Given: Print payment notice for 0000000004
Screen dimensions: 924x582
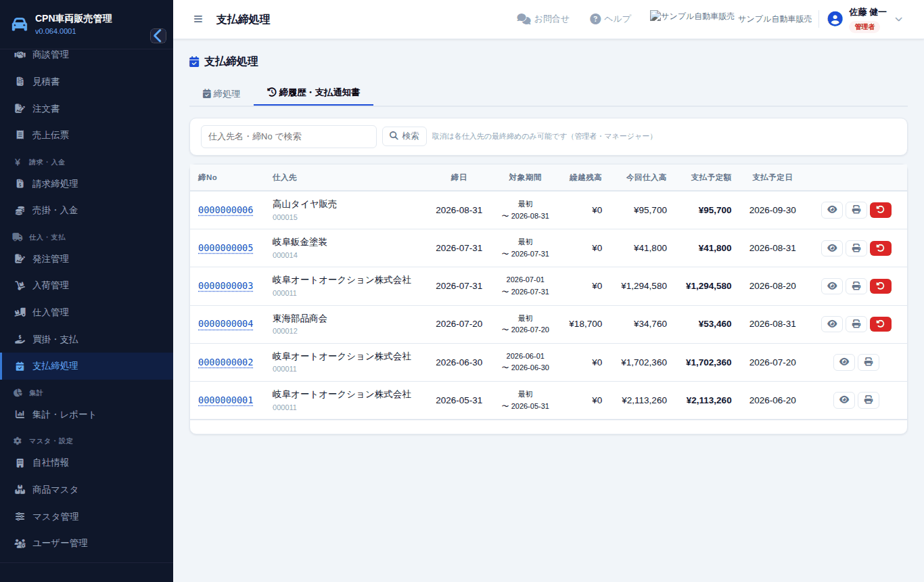Looking at the screenshot, I should (856, 324).
